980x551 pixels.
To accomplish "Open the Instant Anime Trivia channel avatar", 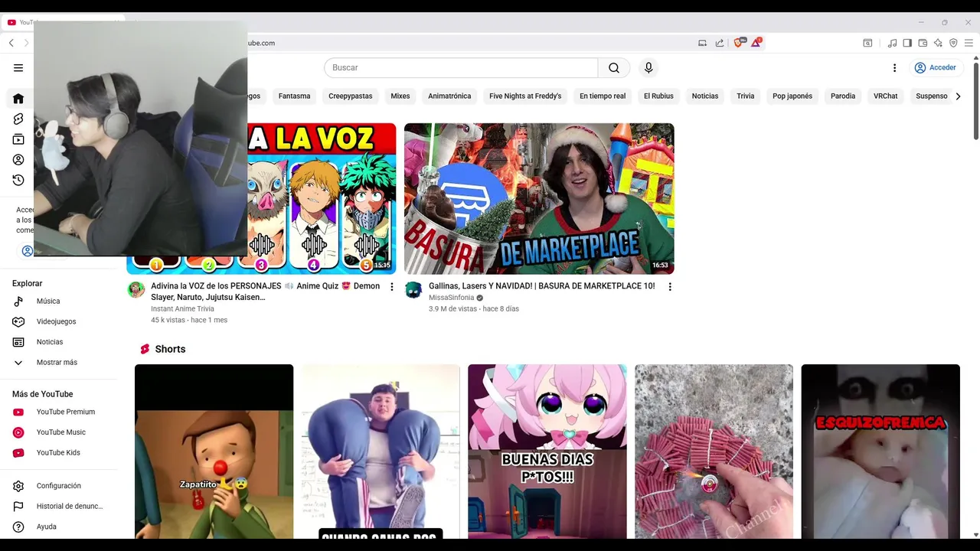I will 136,289.
